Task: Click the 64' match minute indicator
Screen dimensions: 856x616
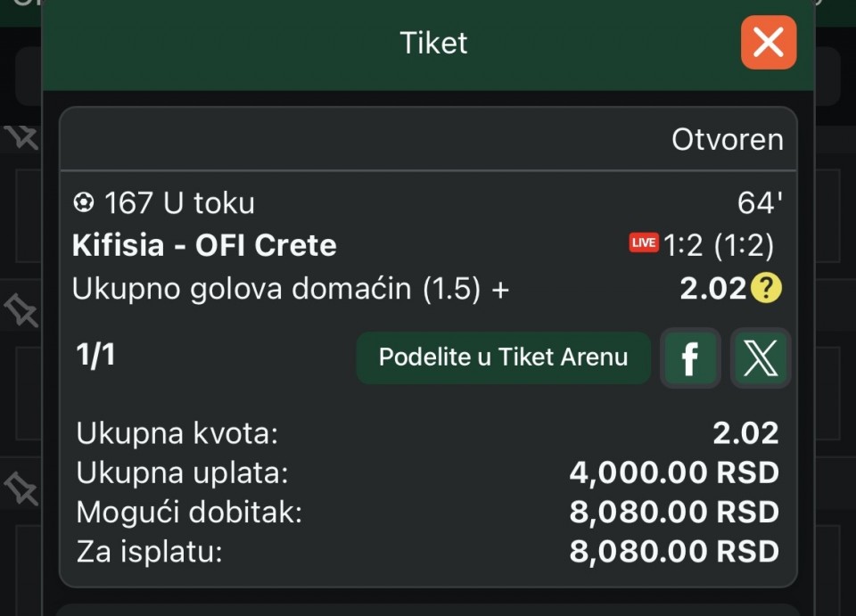Action: tap(760, 203)
